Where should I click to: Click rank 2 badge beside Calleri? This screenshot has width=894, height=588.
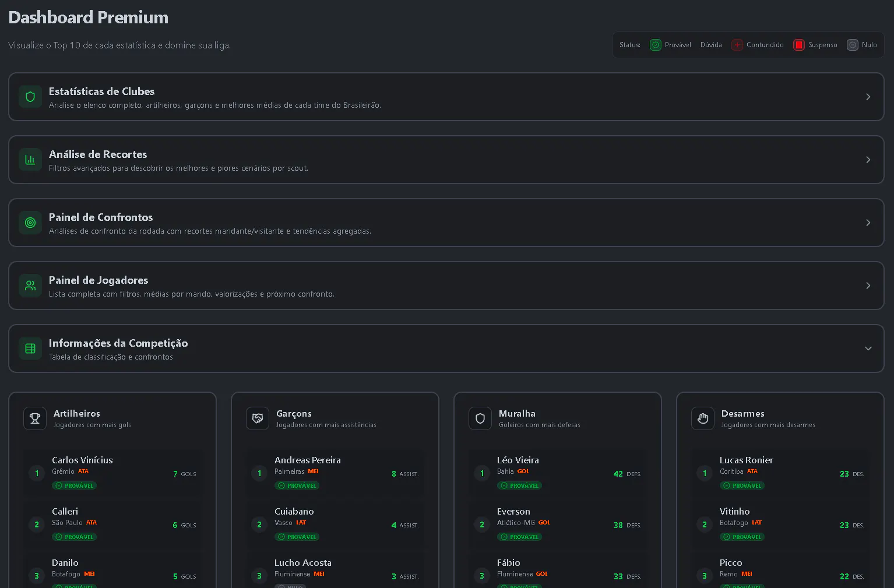tap(37, 524)
